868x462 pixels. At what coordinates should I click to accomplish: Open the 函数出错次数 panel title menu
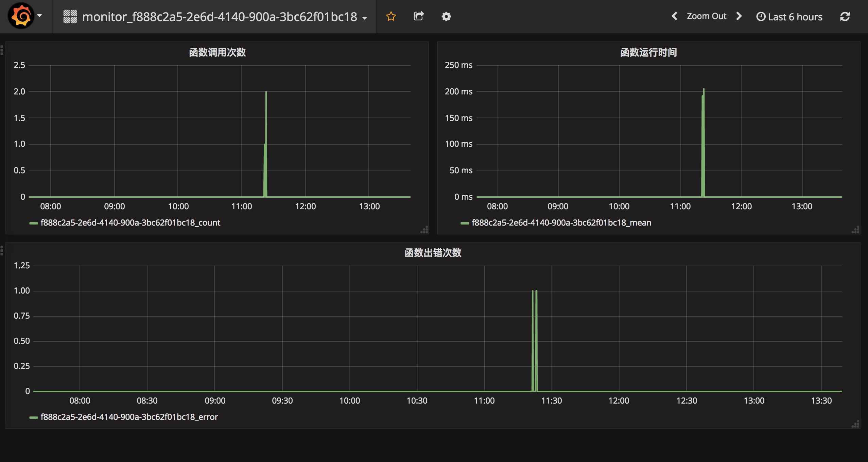click(433, 253)
